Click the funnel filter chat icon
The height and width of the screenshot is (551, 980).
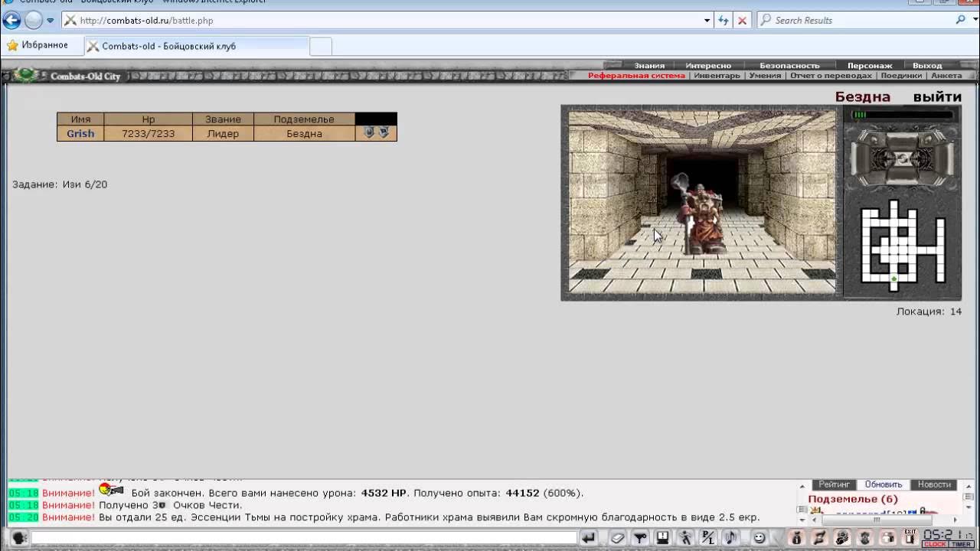(x=639, y=537)
